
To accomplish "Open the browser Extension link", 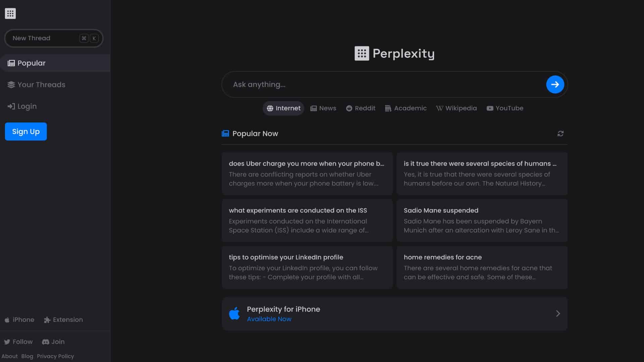I will coord(63,320).
